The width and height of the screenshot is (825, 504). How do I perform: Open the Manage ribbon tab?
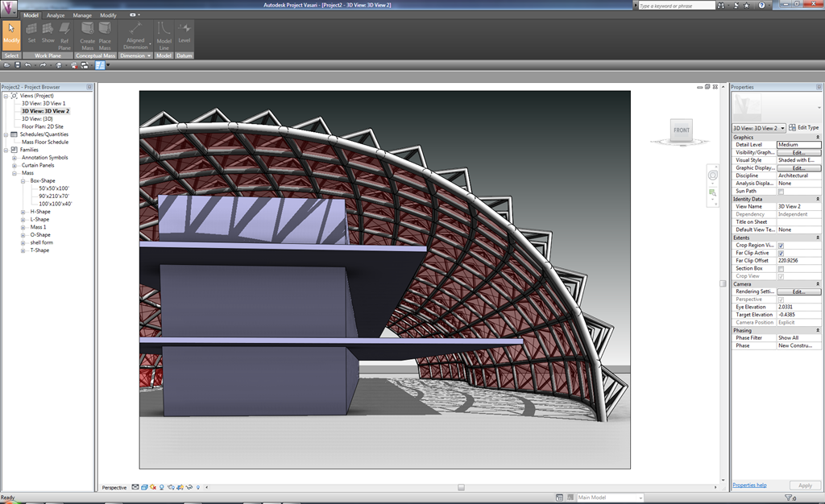click(x=82, y=15)
